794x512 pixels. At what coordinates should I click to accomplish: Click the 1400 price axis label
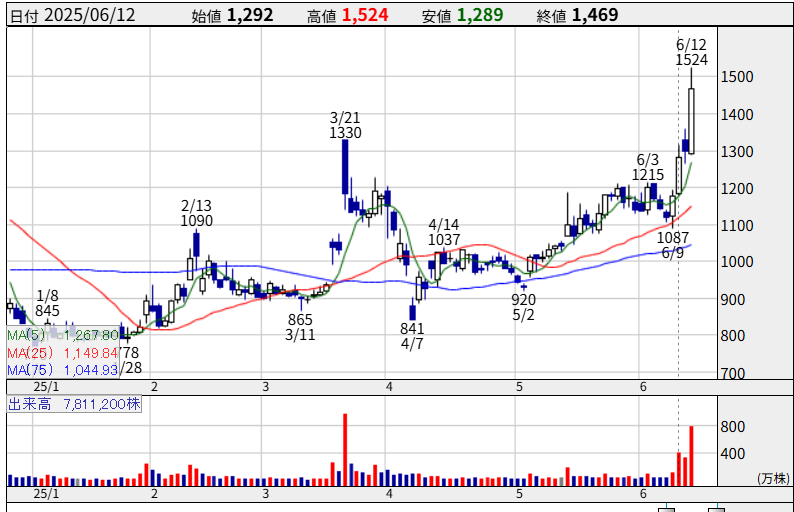pos(737,115)
